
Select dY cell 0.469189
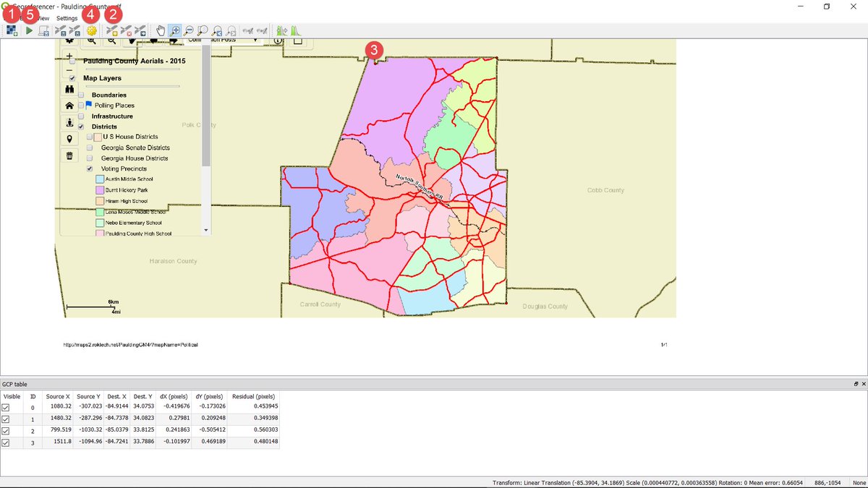point(209,442)
